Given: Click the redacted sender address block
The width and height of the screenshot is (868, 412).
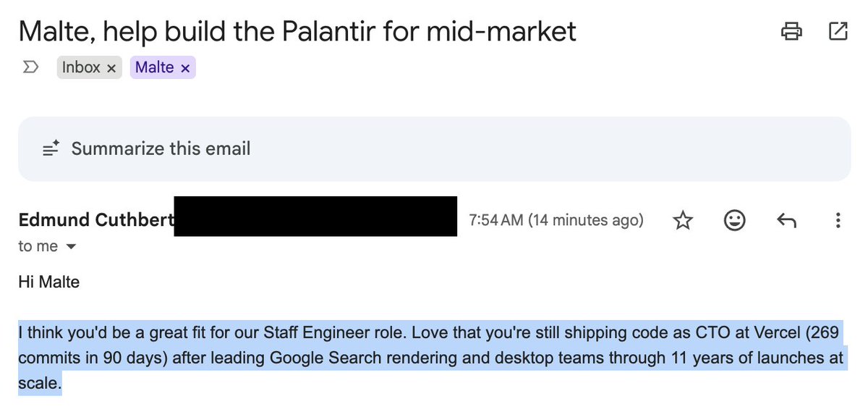Looking at the screenshot, I should click(315, 216).
